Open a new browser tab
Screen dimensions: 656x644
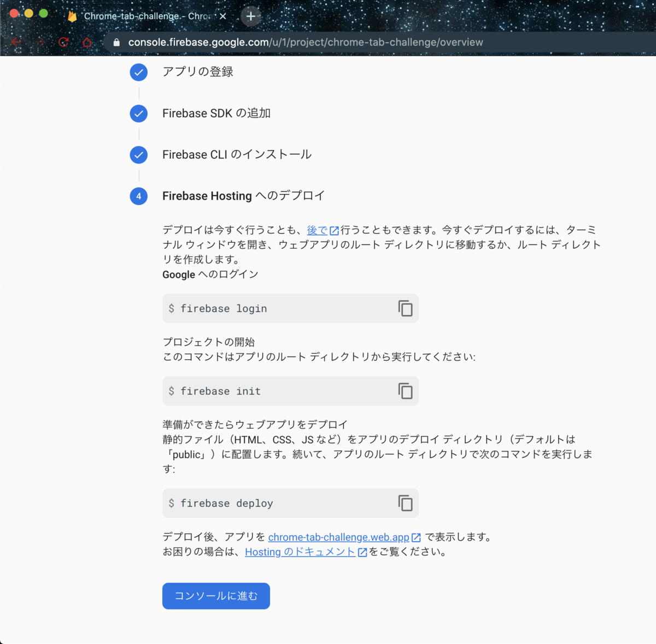250,16
